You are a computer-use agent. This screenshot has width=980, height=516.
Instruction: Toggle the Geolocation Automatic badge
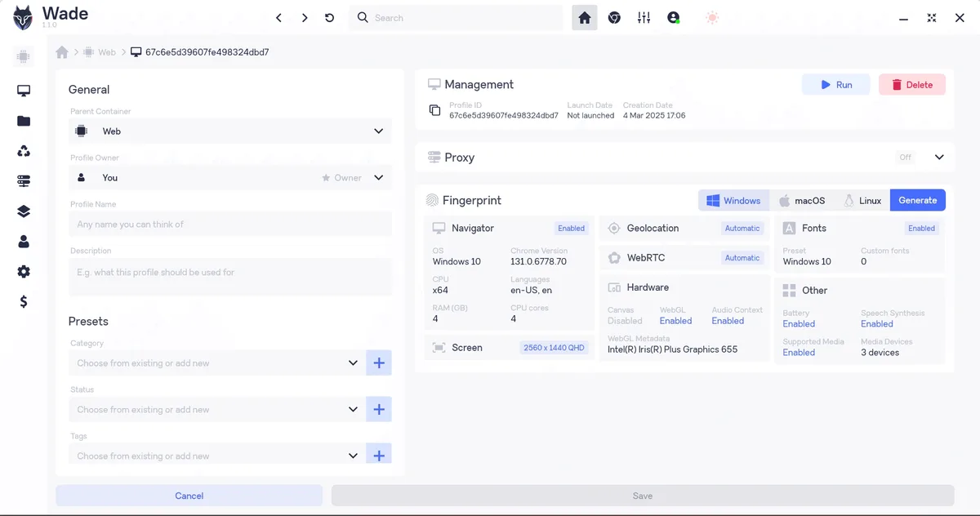742,229
